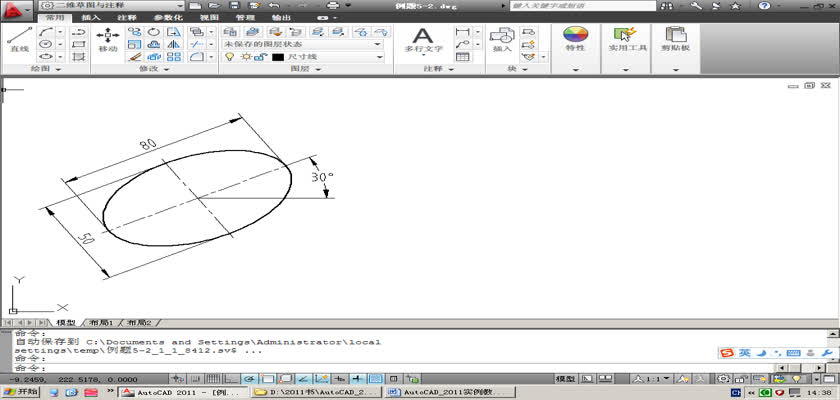Select the Mirror tool
This screenshot has width=840, height=400.
[x=174, y=44]
